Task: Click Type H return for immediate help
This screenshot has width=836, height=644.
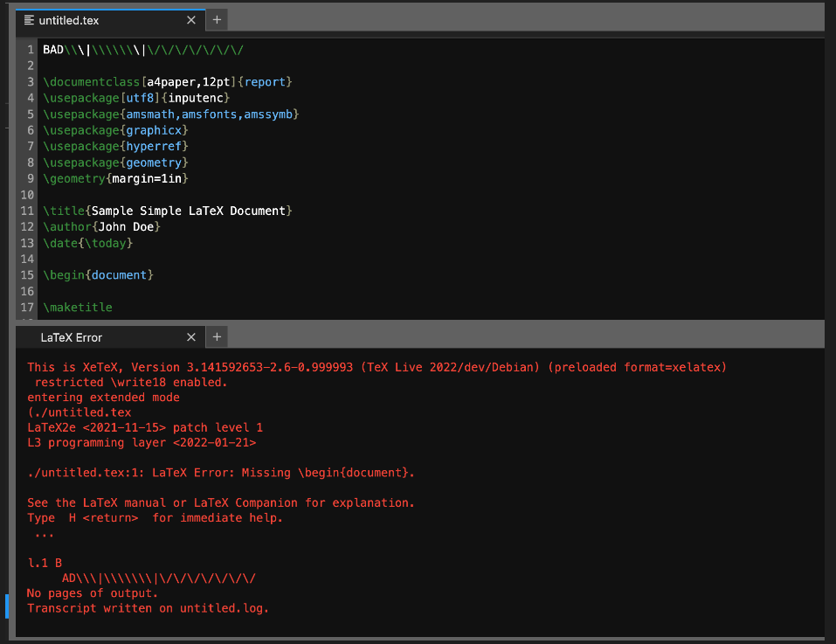Action: pyautogui.click(x=155, y=517)
